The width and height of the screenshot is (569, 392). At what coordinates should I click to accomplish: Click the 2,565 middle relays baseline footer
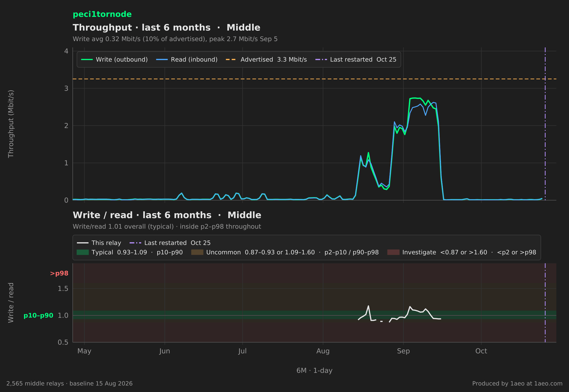click(70, 384)
